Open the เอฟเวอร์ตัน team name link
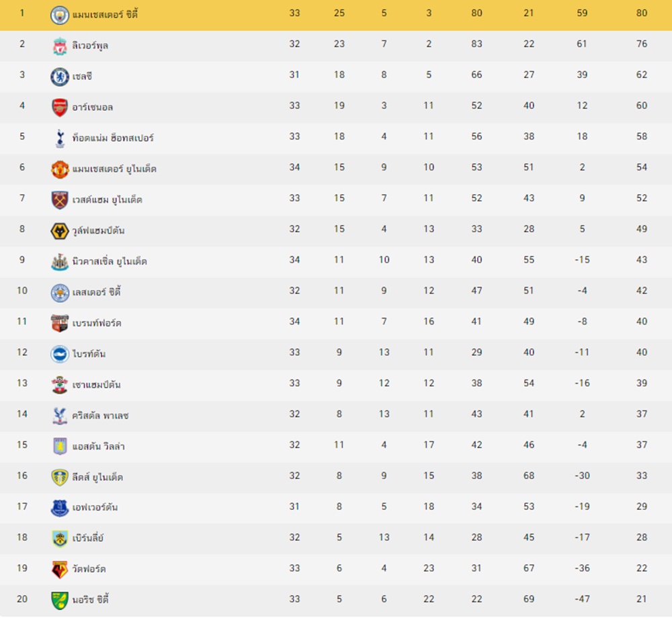Viewport: 672px width, 622px height. 95,508
